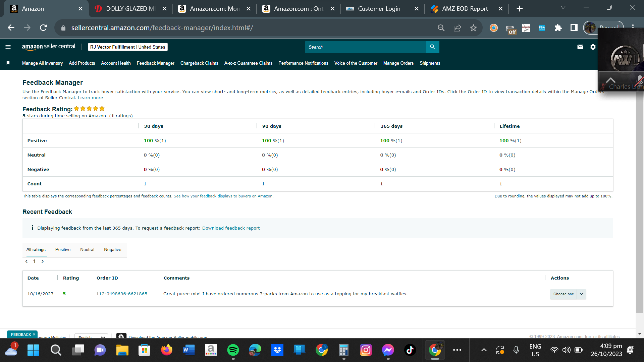Click the Learn more link
Viewport: 644px width, 362px height.
tap(91, 98)
